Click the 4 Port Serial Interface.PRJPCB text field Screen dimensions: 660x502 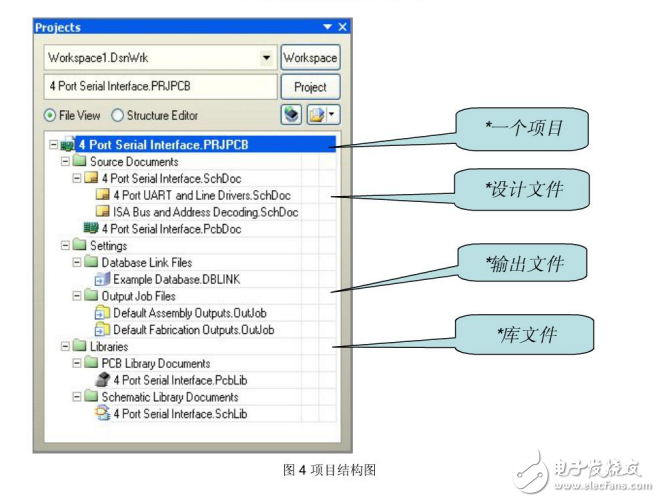(x=158, y=87)
